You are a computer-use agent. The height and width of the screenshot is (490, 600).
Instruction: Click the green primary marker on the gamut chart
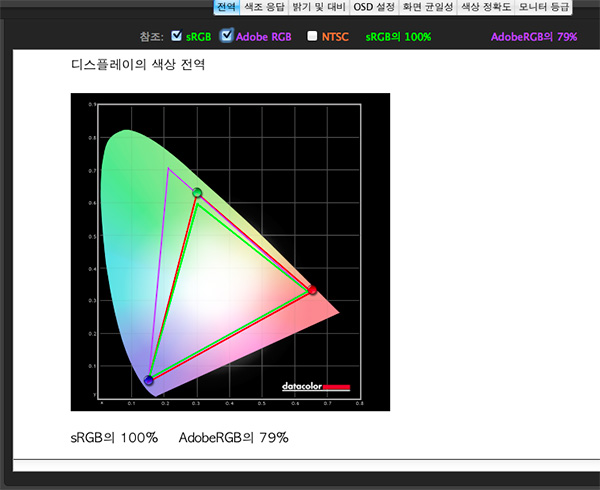[197, 192]
